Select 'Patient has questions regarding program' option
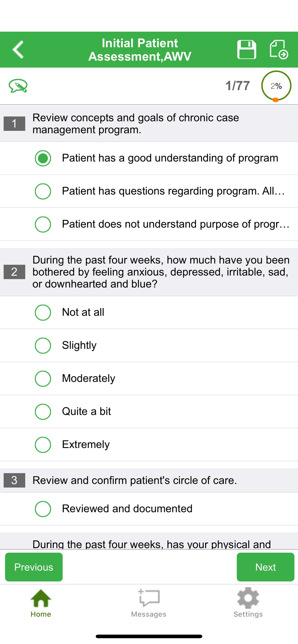Viewport: 298px width, 644px height. pyautogui.click(x=149, y=191)
